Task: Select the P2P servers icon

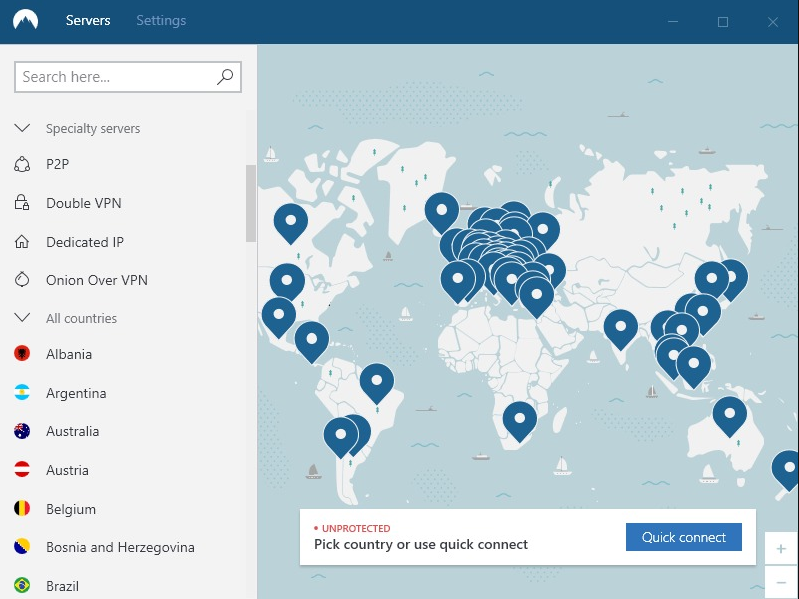Action: tap(22, 164)
